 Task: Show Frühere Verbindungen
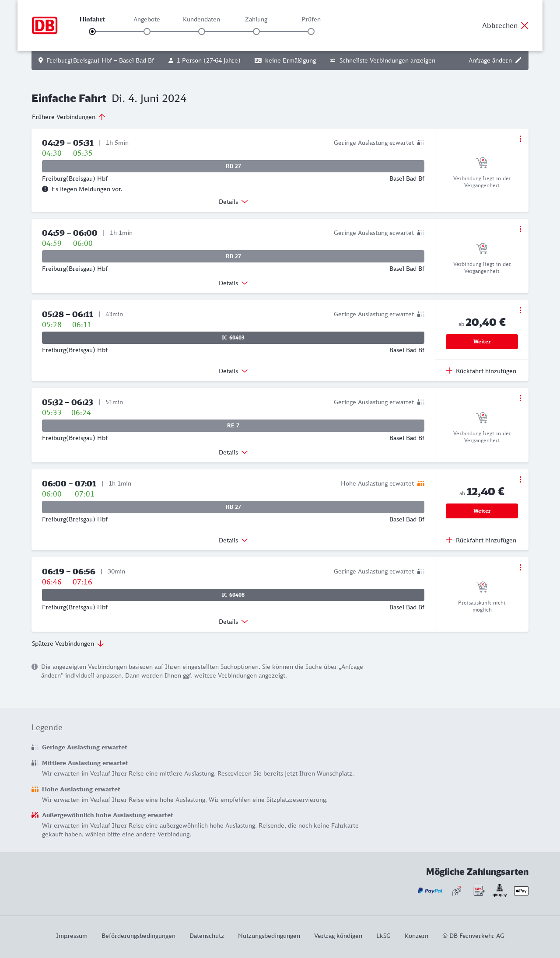point(69,117)
